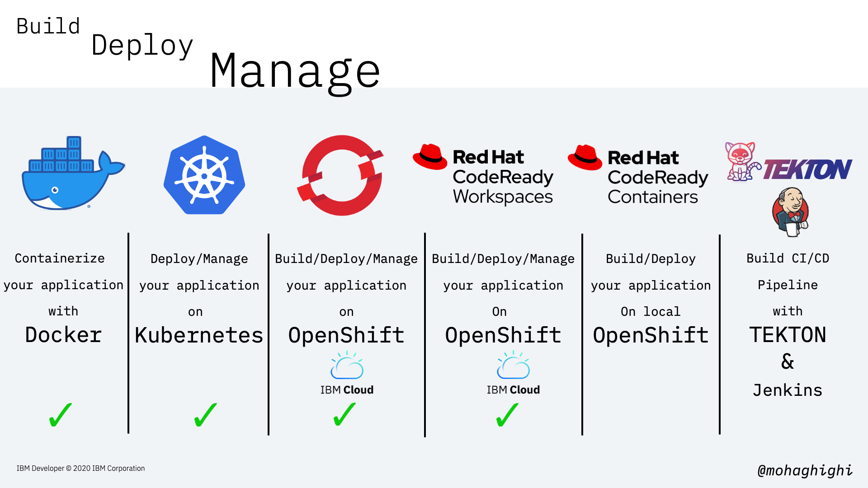Click the large 'TEKTON' heading

[788, 335]
